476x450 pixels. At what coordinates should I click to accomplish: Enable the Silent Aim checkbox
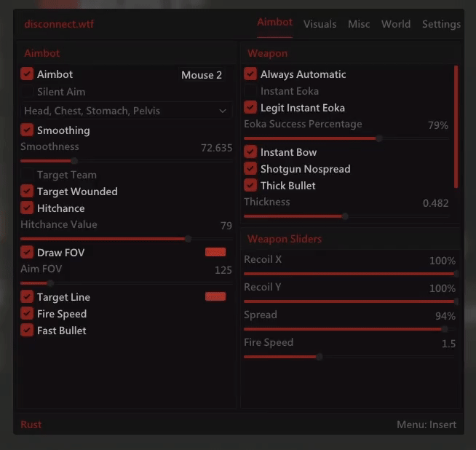click(x=27, y=92)
